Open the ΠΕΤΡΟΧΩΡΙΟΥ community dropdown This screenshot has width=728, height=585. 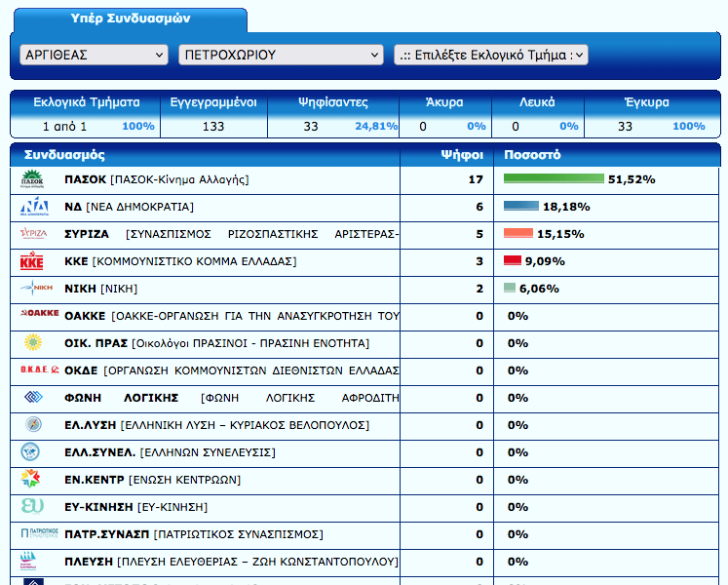281,55
